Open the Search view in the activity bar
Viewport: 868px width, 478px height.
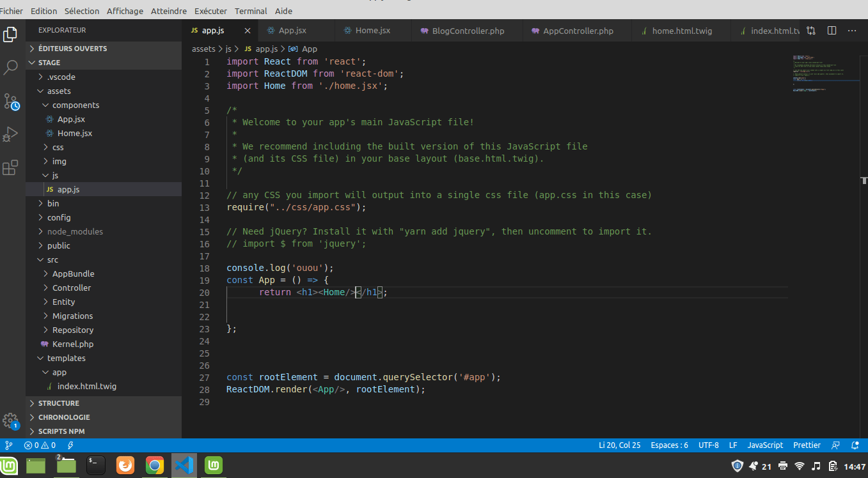(x=10, y=67)
